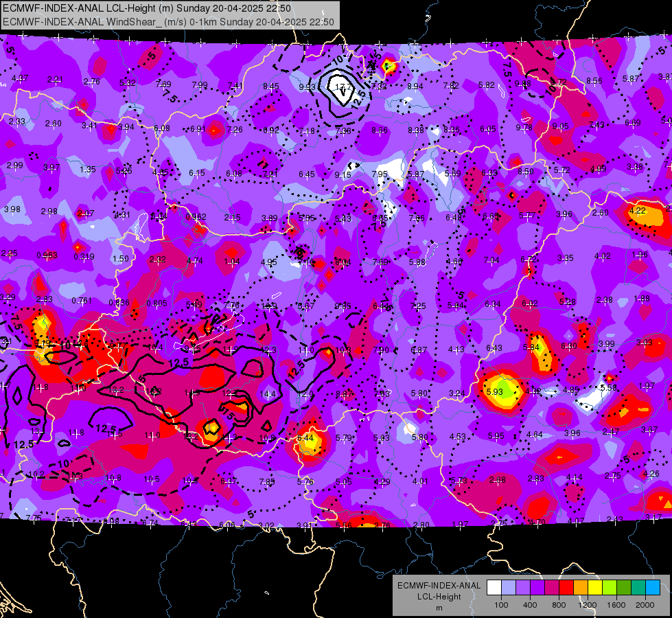Click the legend label 100
The width and height of the screenshot is (672, 618).
[501, 605]
